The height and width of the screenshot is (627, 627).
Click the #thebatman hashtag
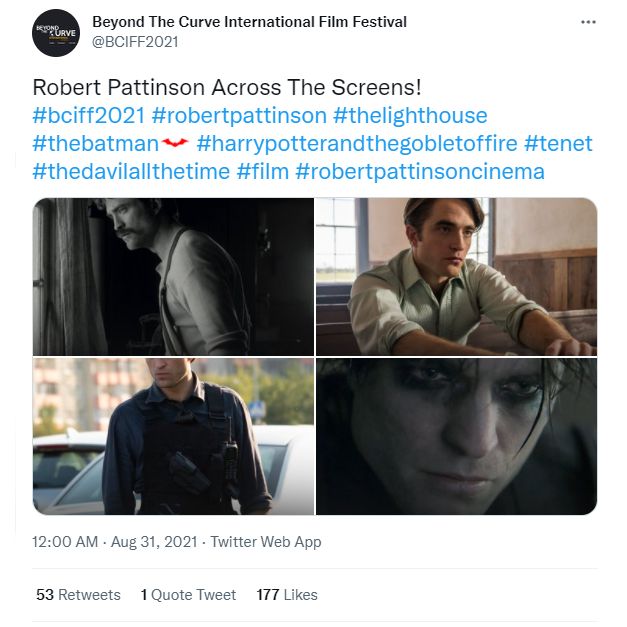(x=96, y=143)
